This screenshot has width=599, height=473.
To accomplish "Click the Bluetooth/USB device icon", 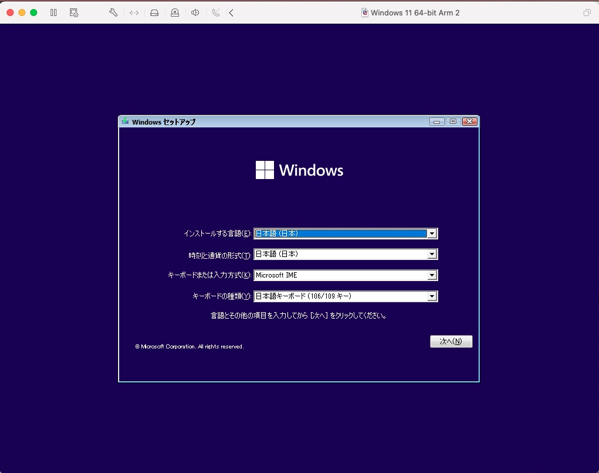I will pos(215,13).
